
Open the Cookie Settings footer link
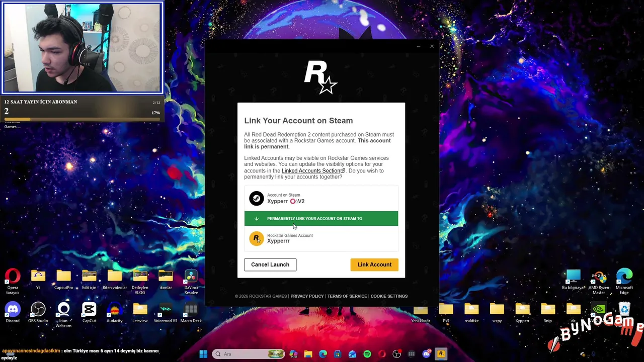pos(389,296)
